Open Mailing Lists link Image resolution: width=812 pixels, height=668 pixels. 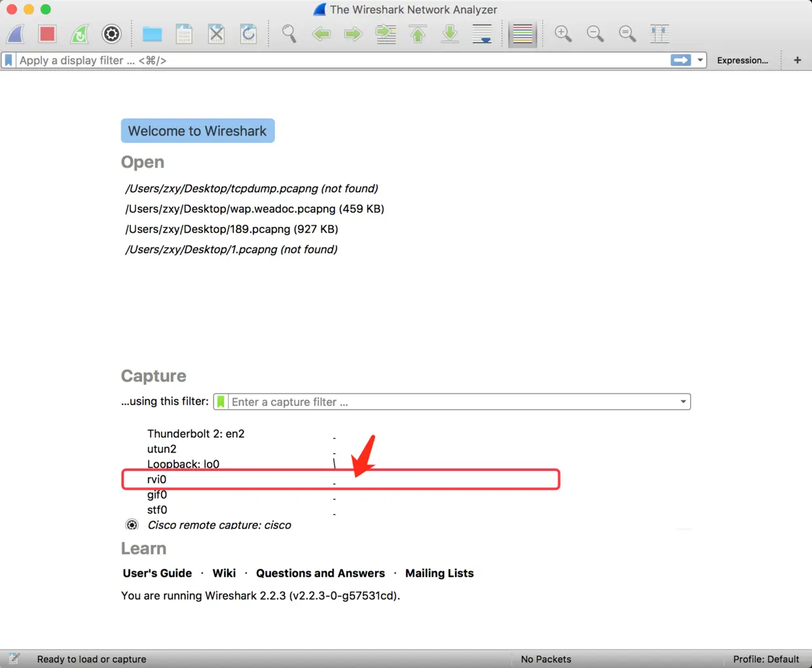439,573
